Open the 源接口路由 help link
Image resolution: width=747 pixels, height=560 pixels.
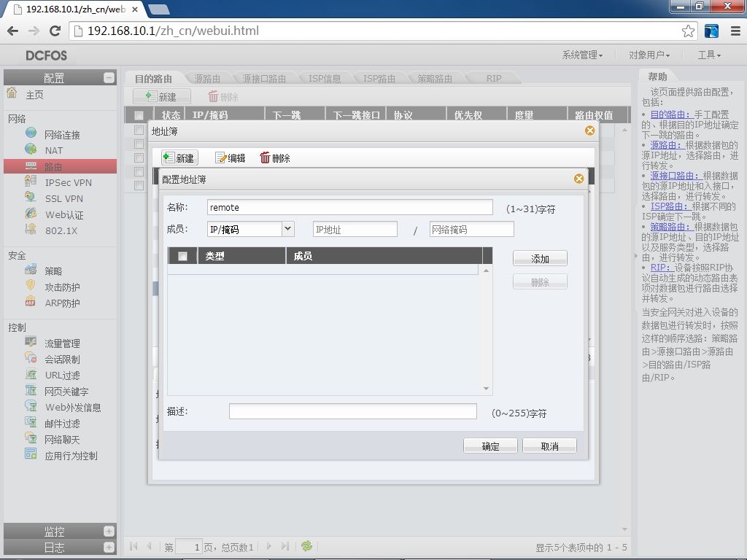click(x=675, y=176)
